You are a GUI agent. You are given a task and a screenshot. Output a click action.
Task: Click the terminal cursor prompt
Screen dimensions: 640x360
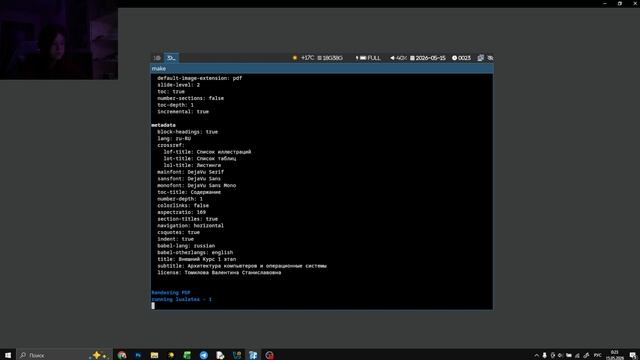tap(153, 306)
